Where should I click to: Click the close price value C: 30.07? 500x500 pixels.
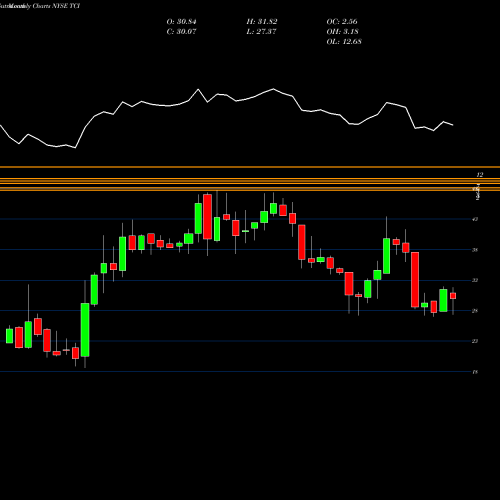tap(181, 32)
